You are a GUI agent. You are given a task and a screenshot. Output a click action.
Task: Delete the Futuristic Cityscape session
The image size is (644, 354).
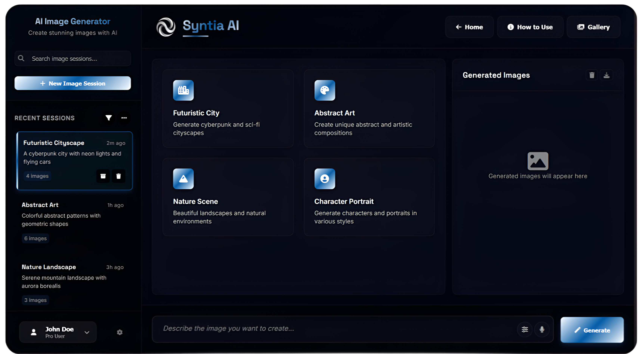pos(118,176)
